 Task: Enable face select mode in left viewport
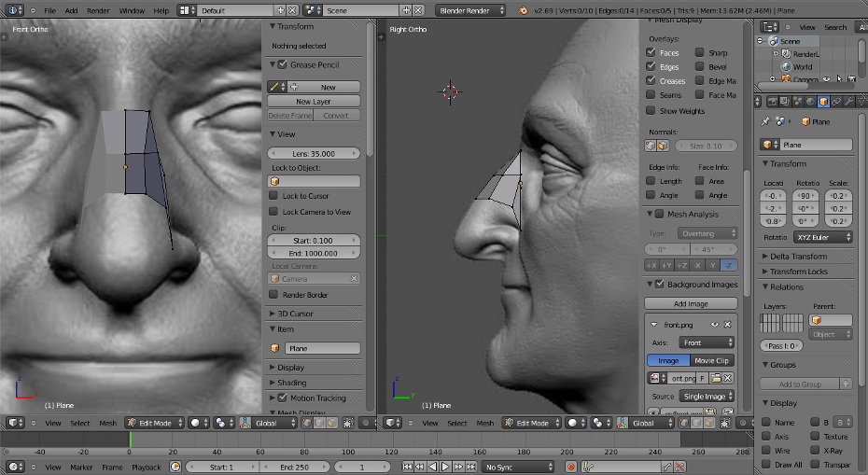pyautogui.click(x=331, y=423)
